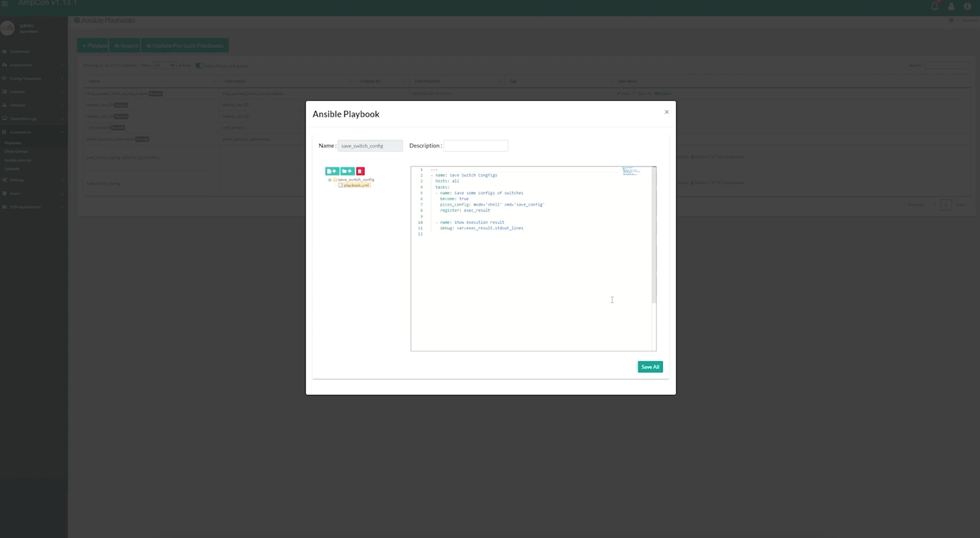Click the Description input field

[x=476, y=145]
